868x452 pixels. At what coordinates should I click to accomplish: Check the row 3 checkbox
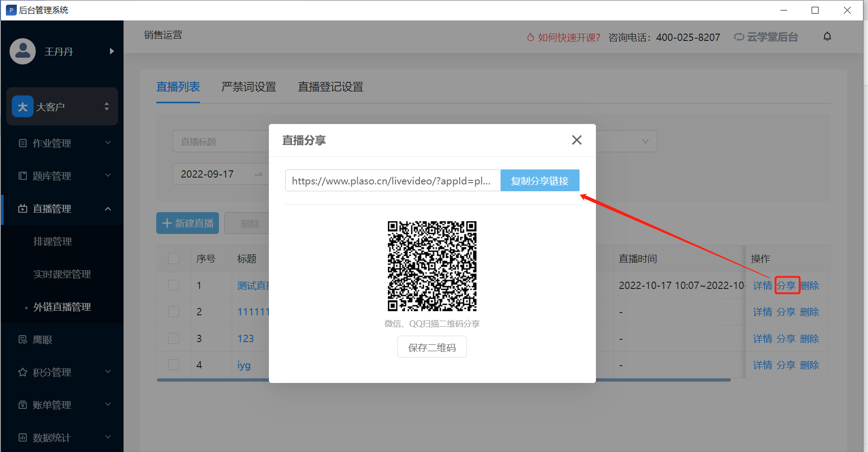(x=174, y=338)
